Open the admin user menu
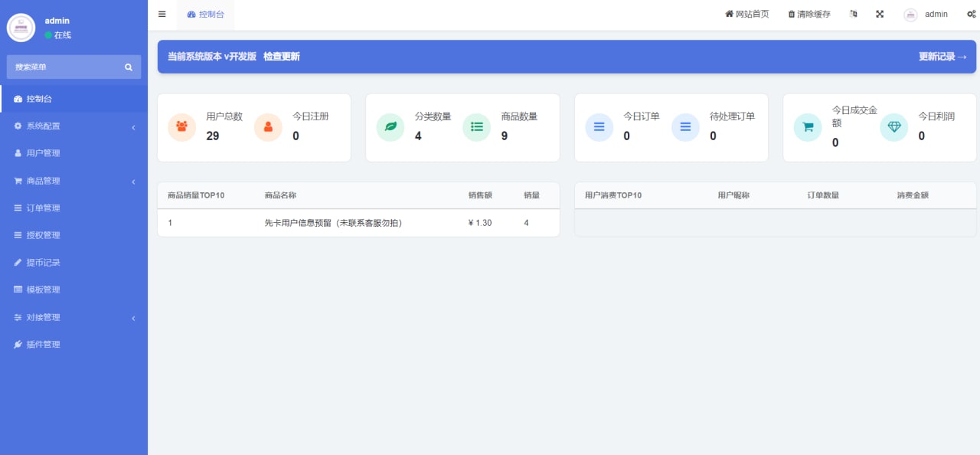The image size is (980, 455). pyautogui.click(x=926, y=14)
